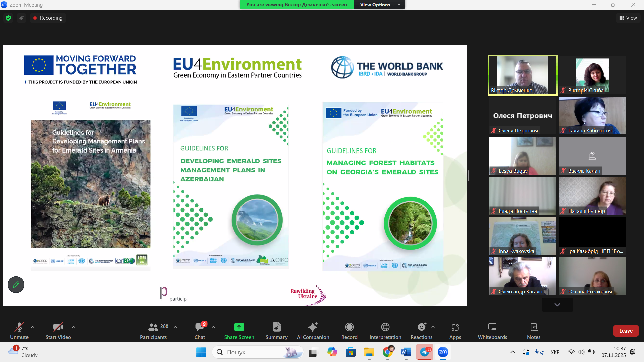Start recording with the Record button
The width and height of the screenshot is (644, 362).
349,330
